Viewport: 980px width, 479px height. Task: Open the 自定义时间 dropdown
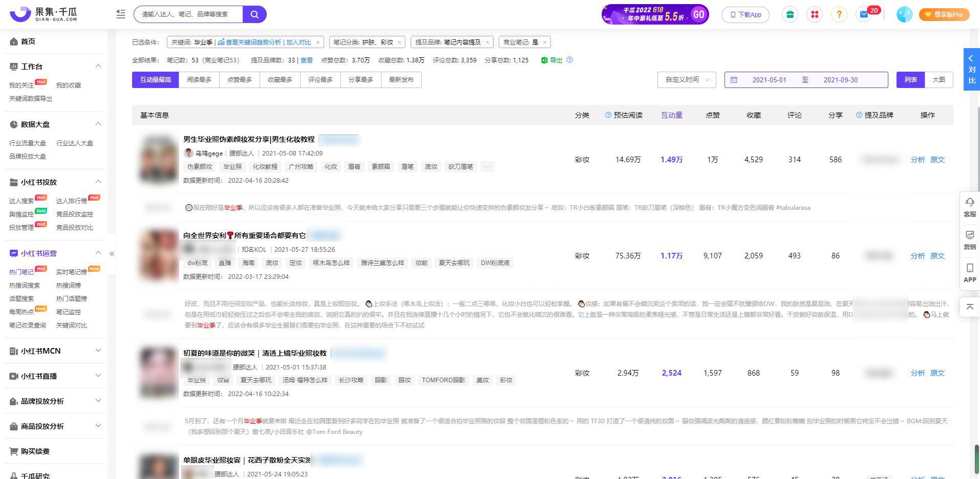(687, 80)
